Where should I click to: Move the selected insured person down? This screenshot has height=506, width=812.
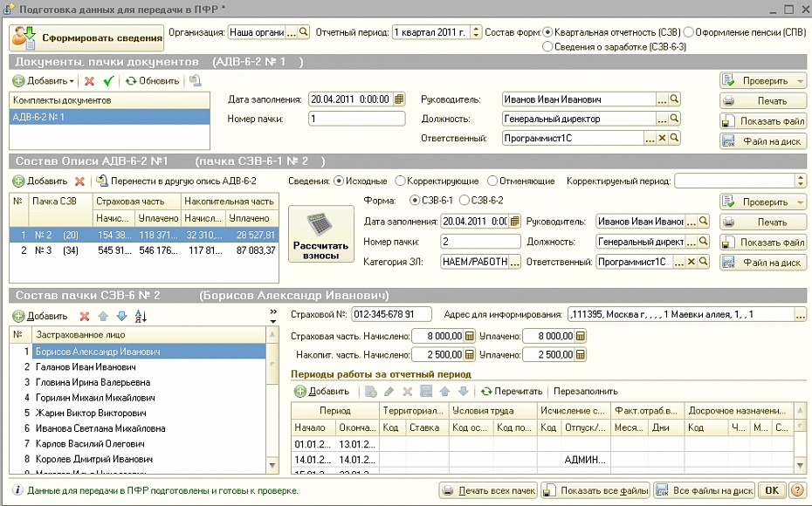coord(121,316)
